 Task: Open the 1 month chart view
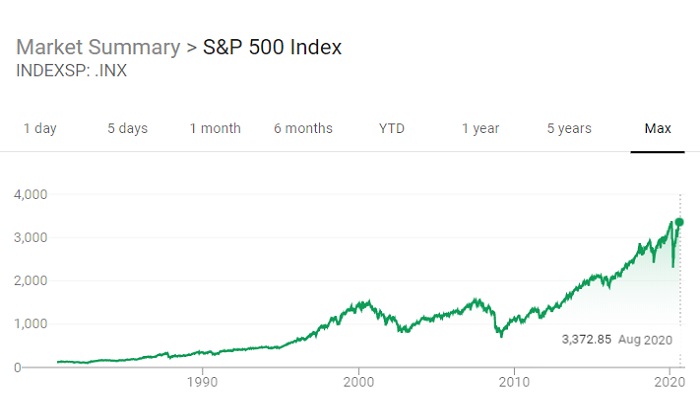(215, 128)
